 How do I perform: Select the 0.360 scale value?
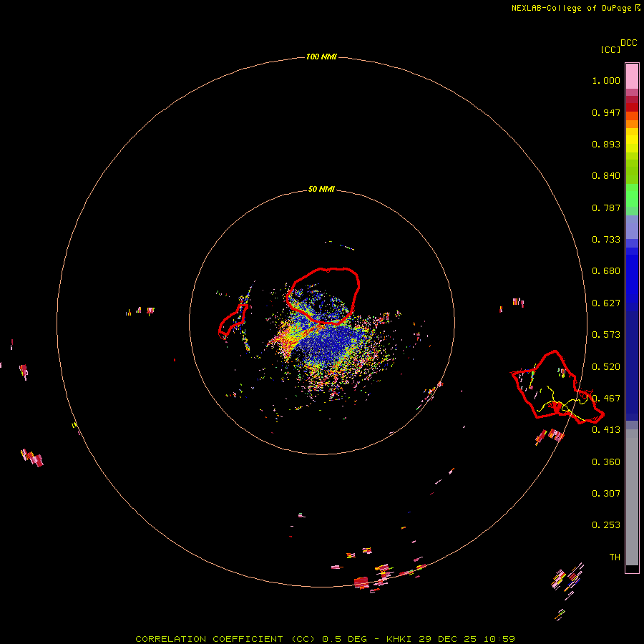point(606,462)
